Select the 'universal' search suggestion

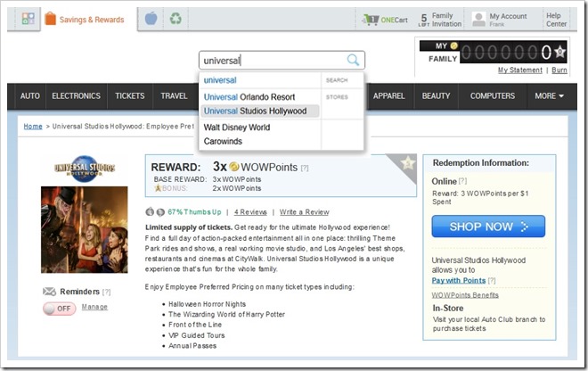click(220, 80)
